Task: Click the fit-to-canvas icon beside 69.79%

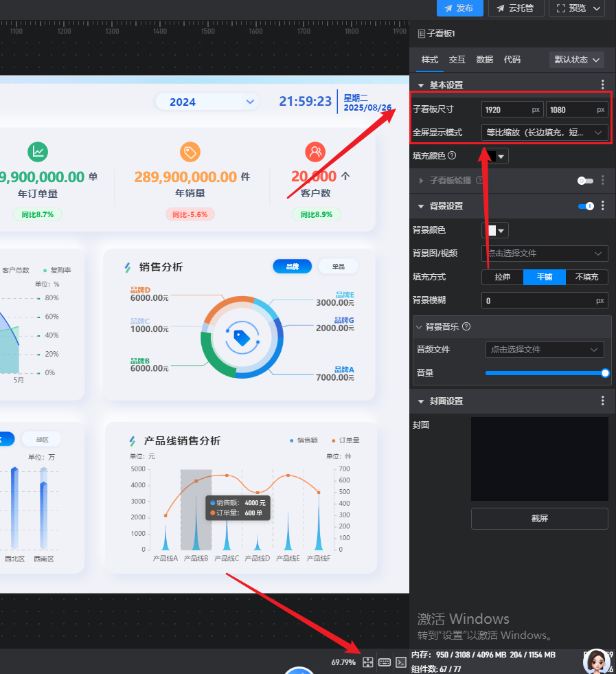Action: pos(367,662)
